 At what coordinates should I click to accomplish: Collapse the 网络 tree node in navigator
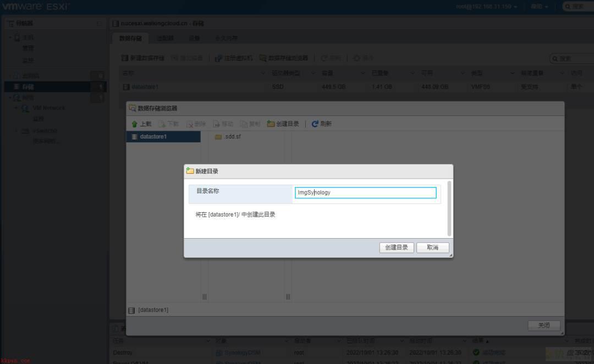pyautogui.click(x=10, y=98)
